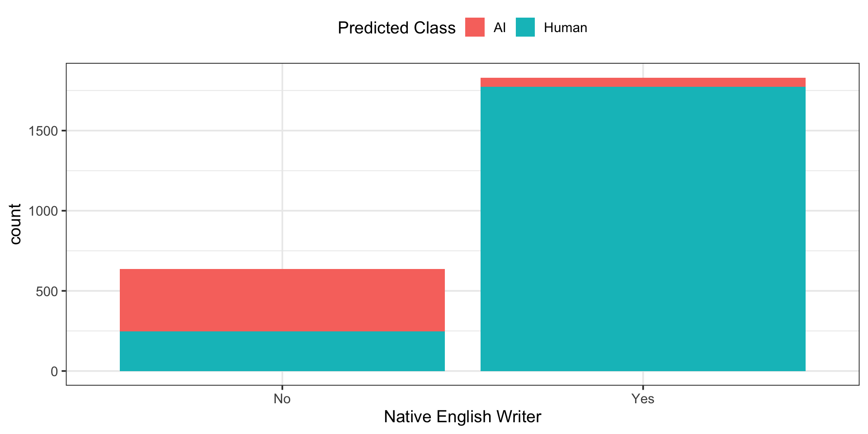This screenshot has height=434, width=868.
Task: Click the 1000 tick label on y-axis
Action: (x=43, y=211)
